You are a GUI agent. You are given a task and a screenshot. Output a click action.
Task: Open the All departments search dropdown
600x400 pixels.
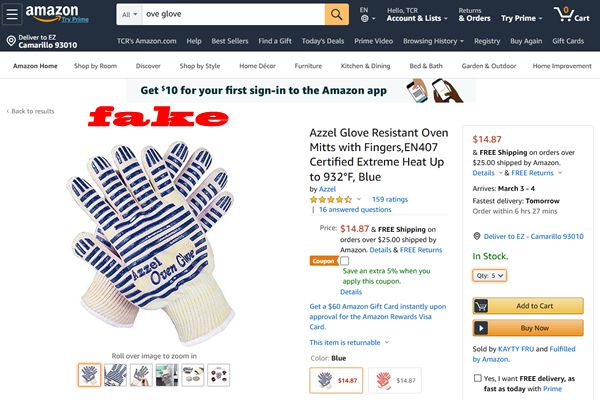[x=129, y=15]
